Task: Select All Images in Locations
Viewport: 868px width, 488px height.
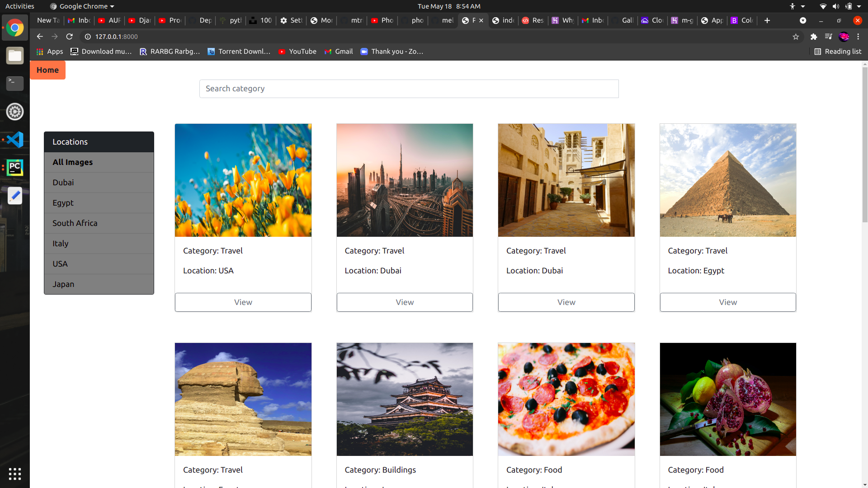Action: 99,162
